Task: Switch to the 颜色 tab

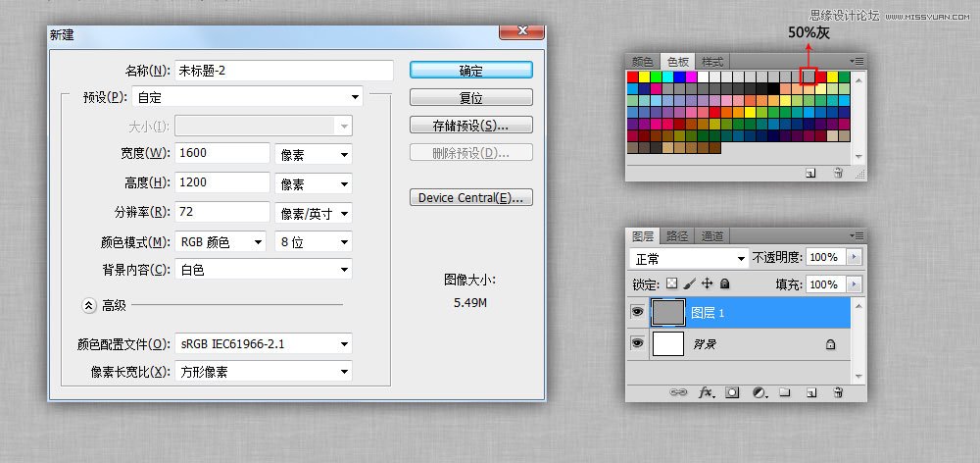Action: (642, 62)
